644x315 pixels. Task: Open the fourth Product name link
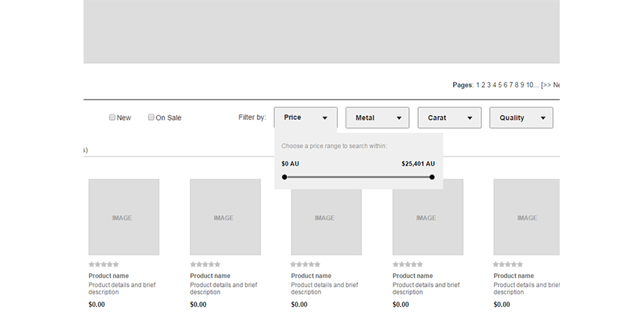click(x=413, y=275)
